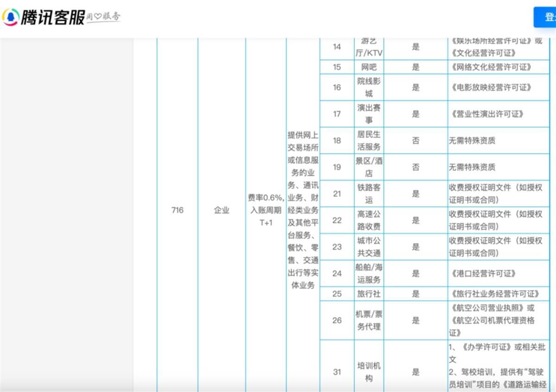
Task: Select the 企业 cell in the table
Action: 221,210
